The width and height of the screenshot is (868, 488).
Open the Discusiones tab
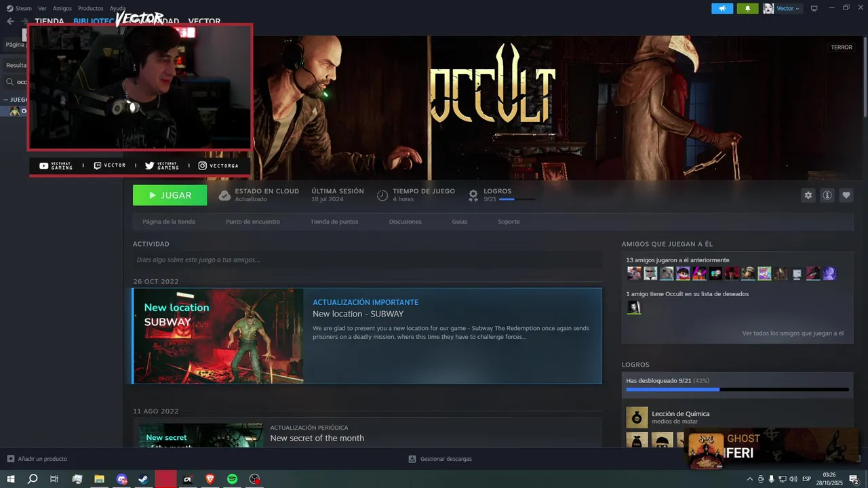[x=406, y=222]
